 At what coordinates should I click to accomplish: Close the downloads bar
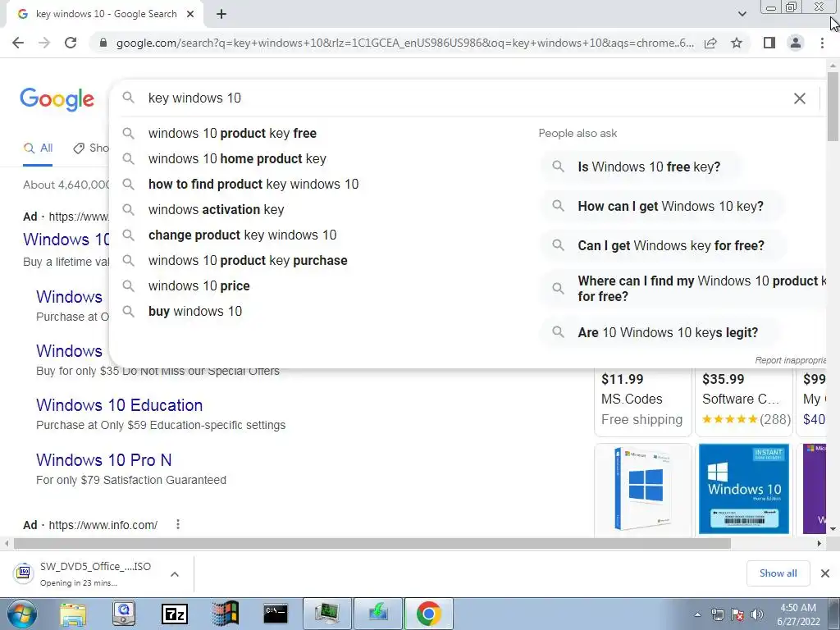pyautogui.click(x=825, y=573)
